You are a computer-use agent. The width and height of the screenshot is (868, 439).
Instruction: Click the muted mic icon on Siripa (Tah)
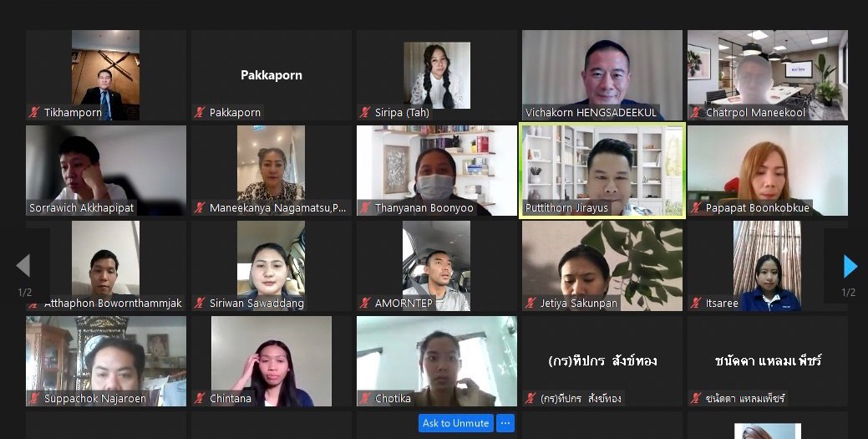(365, 113)
